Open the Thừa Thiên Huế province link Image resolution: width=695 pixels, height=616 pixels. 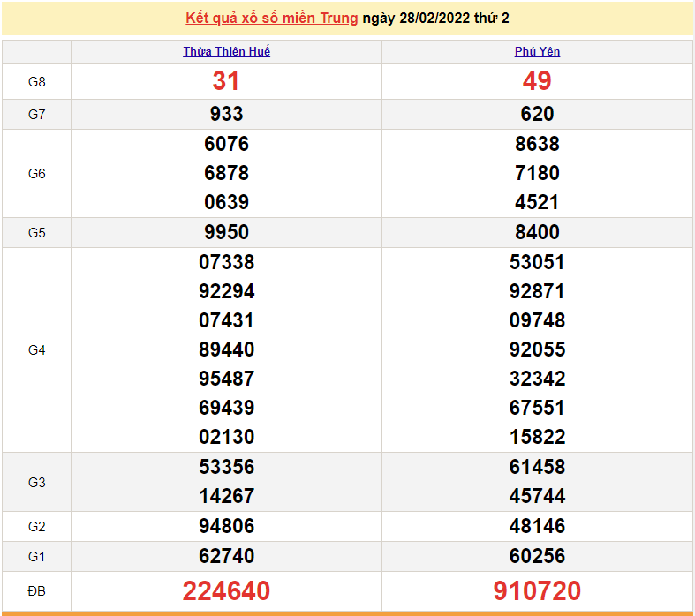226,52
